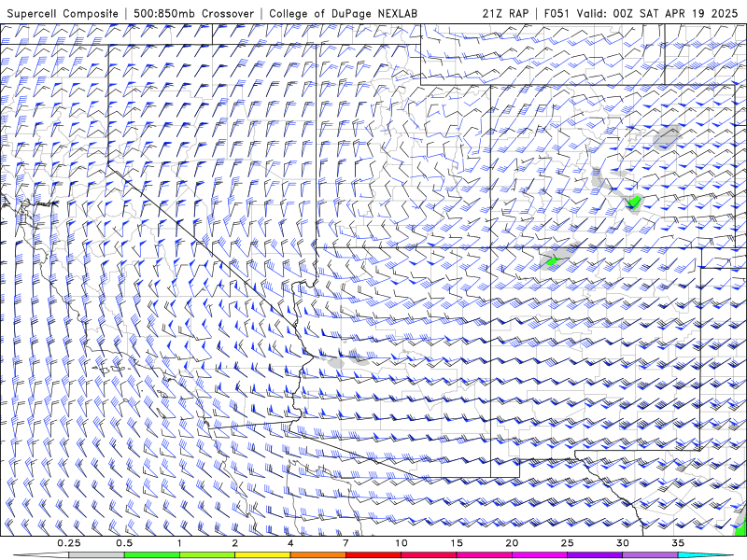Viewport: 747px width, 560px height.
Task: Click the 0.5 legend value
Action: pos(124,543)
